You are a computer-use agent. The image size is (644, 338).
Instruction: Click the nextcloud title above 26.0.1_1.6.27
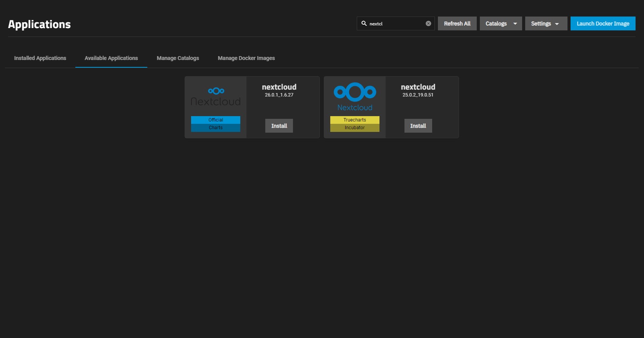coord(279,87)
